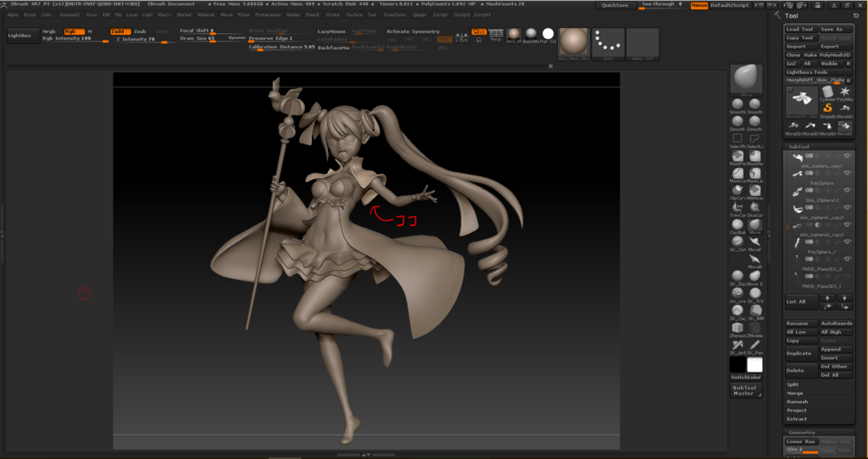This screenshot has height=459, width=868.
Task: Open the Zplugin menu
Action: 420,15
